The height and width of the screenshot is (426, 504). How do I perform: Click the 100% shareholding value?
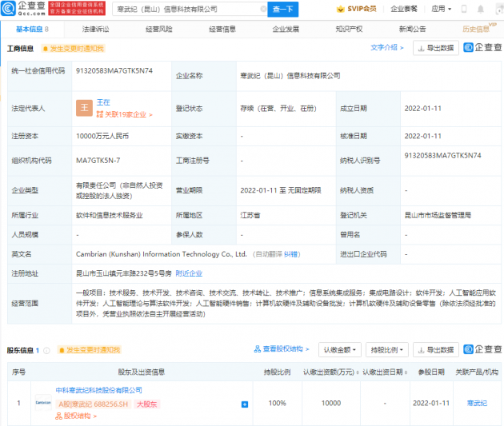click(277, 403)
